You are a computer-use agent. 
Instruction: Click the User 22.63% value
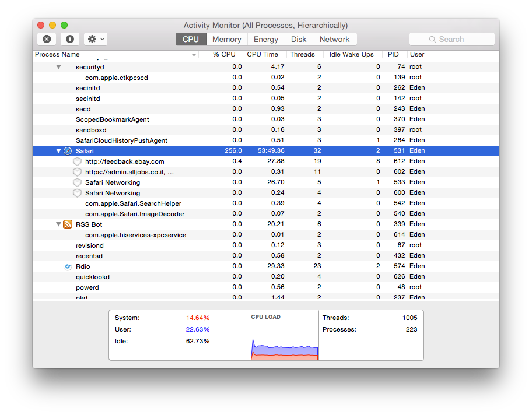pos(198,329)
